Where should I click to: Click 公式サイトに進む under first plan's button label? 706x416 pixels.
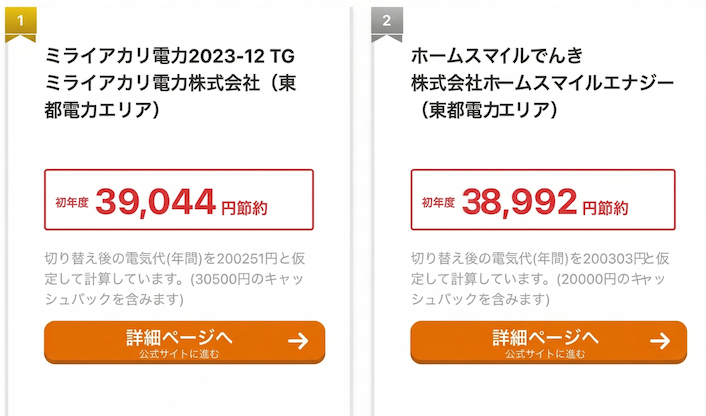coord(180,353)
